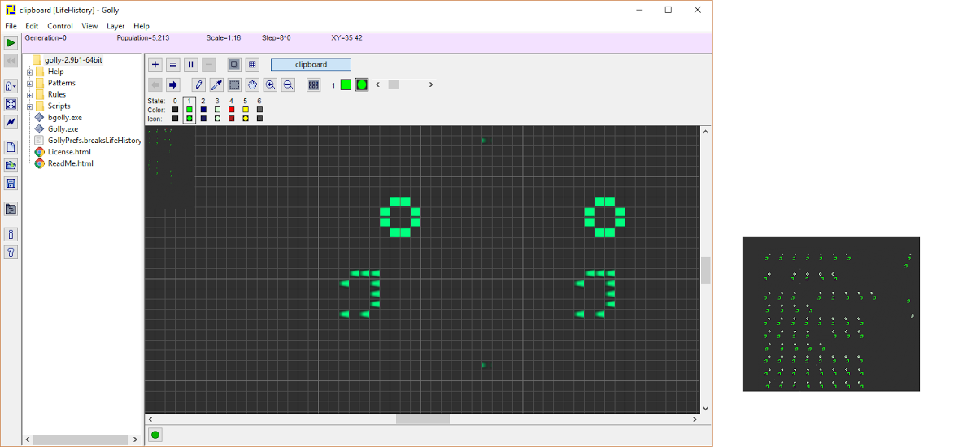The image size is (980, 447).
Task: Clone the current layer with the equals button
Action: 173,64
